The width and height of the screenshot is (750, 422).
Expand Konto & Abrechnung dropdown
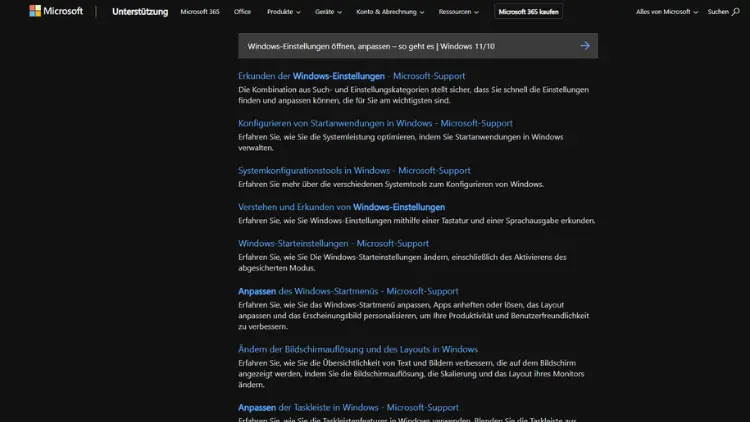(x=390, y=11)
